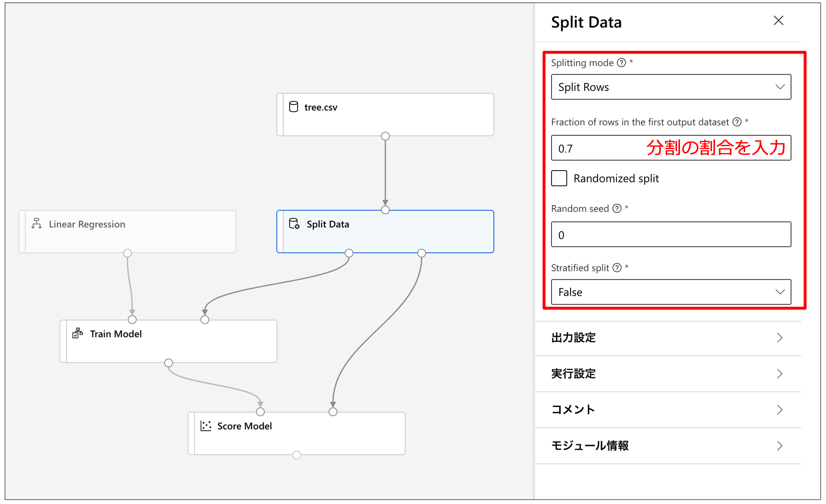Click the Train Model module icon
The width and height of the screenshot is (826, 504).
click(77, 333)
